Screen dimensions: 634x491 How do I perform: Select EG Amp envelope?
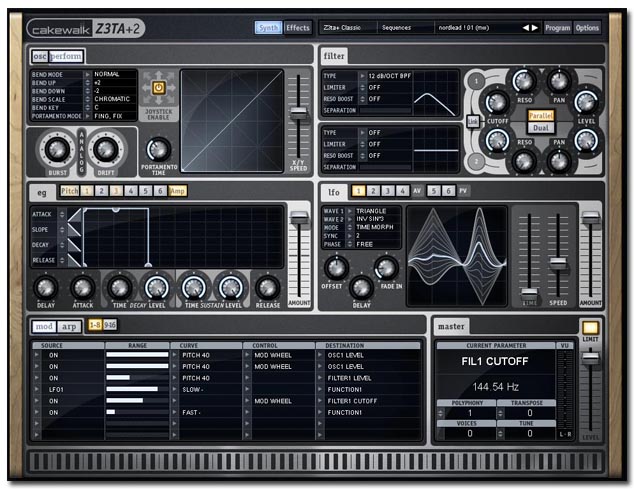coord(178,191)
